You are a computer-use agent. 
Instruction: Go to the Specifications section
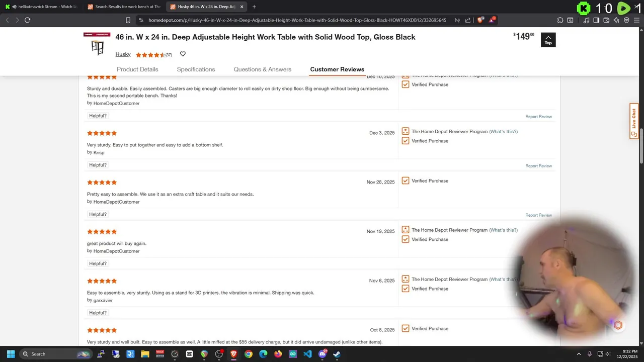[x=196, y=69]
